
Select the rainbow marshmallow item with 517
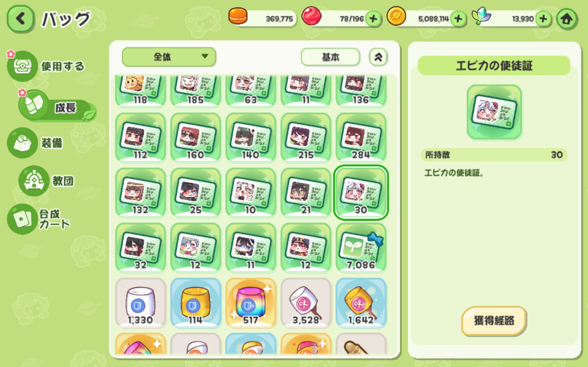tap(251, 303)
